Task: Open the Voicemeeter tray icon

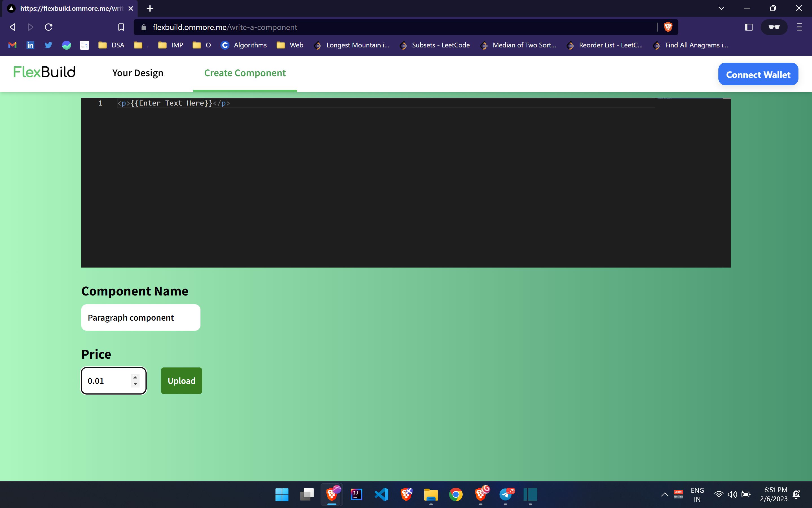Action: coord(678,494)
